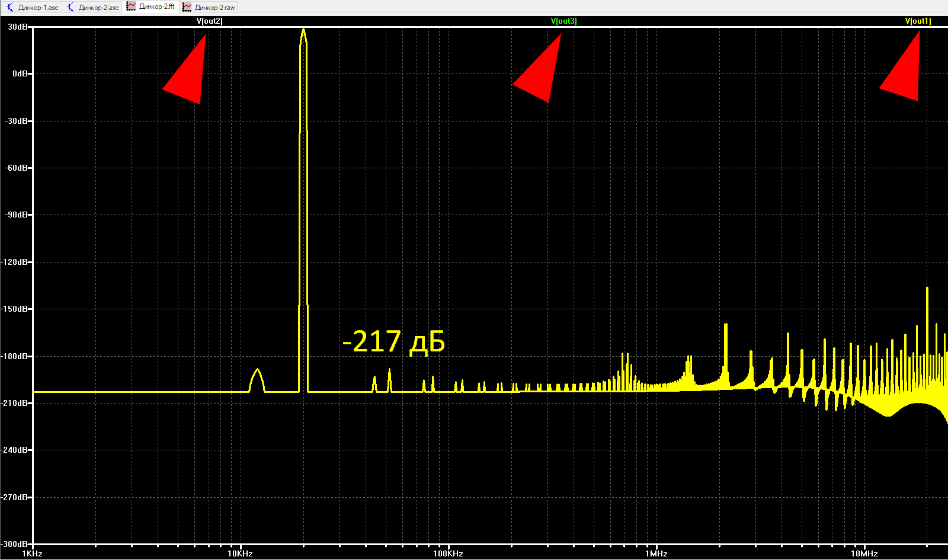Click the plot icon on Динкор-2.fft tab
Image resolution: width=948 pixels, height=560 pixels.
click(131, 7)
